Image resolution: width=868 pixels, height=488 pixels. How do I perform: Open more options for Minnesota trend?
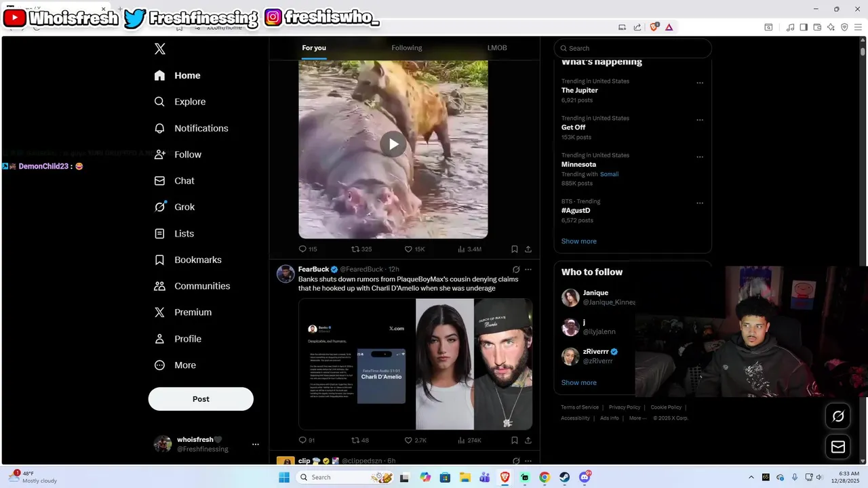coord(700,157)
